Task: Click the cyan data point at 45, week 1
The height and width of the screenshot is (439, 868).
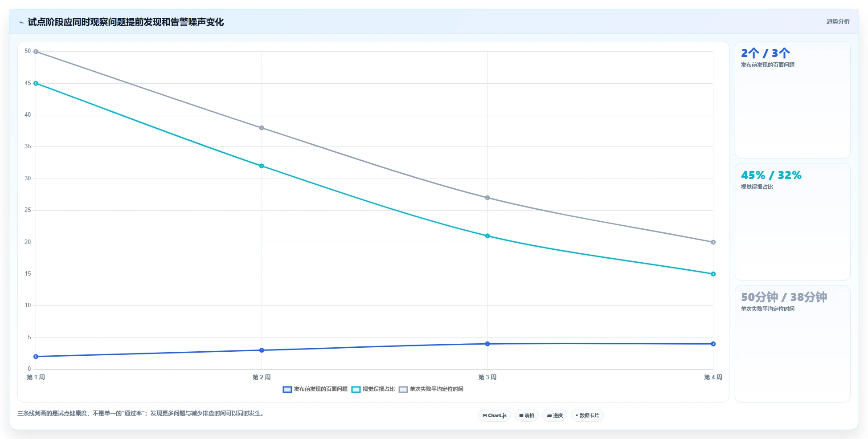Action: pos(36,83)
